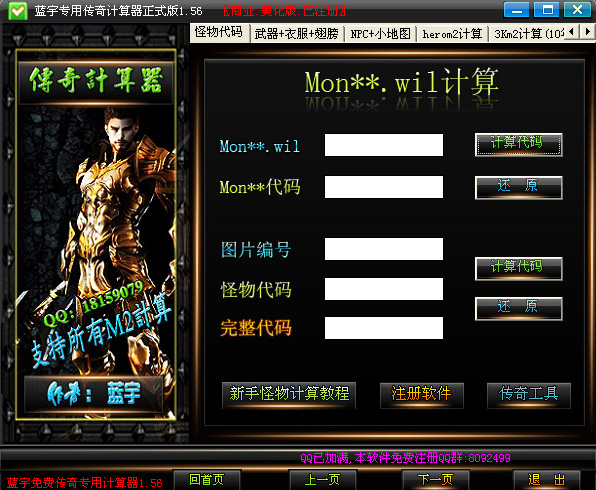The width and height of the screenshot is (596, 490).
Task: Focus the Mon**代码 text box
Action: pyautogui.click(x=384, y=187)
